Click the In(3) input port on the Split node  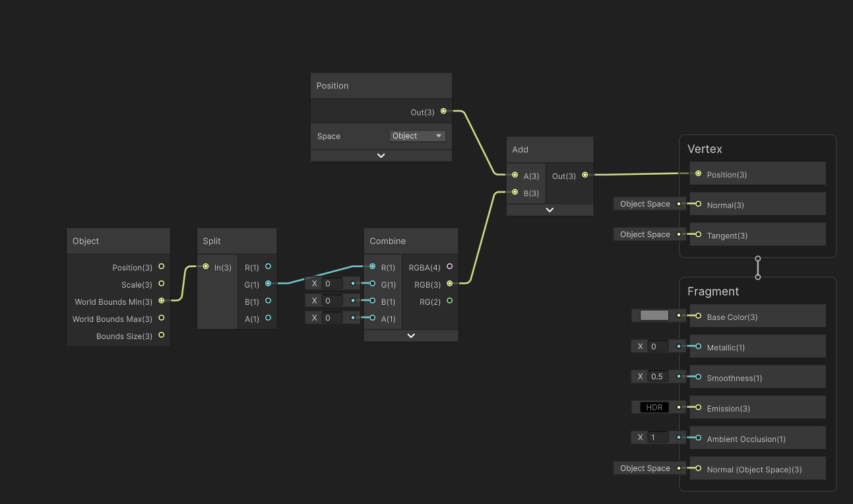pyautogui.click(x=206, y=267)
